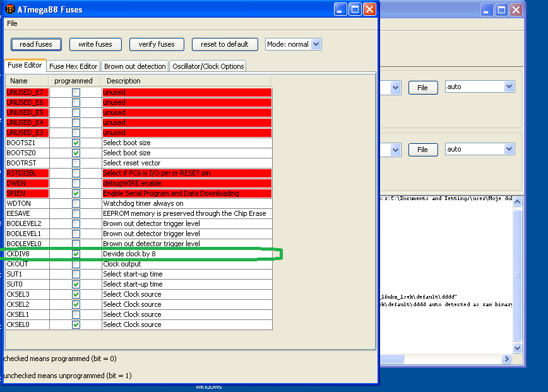Open the File menu

(12, 23)
